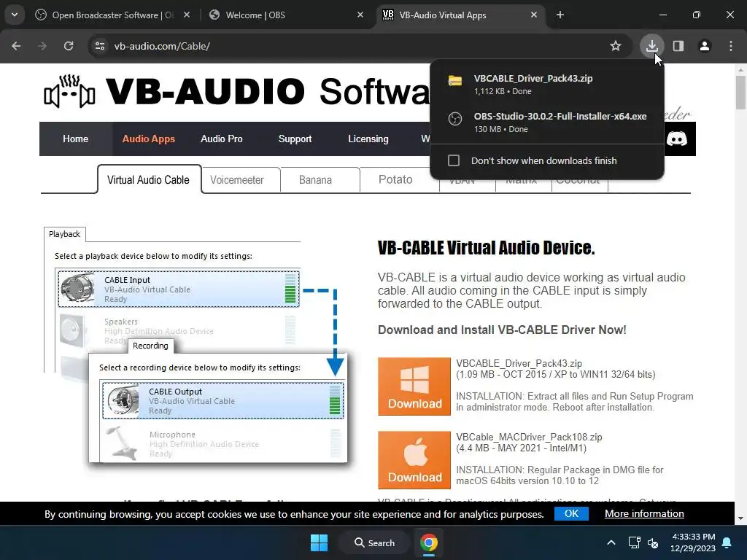Select the Voicemeeter tab

237,180
